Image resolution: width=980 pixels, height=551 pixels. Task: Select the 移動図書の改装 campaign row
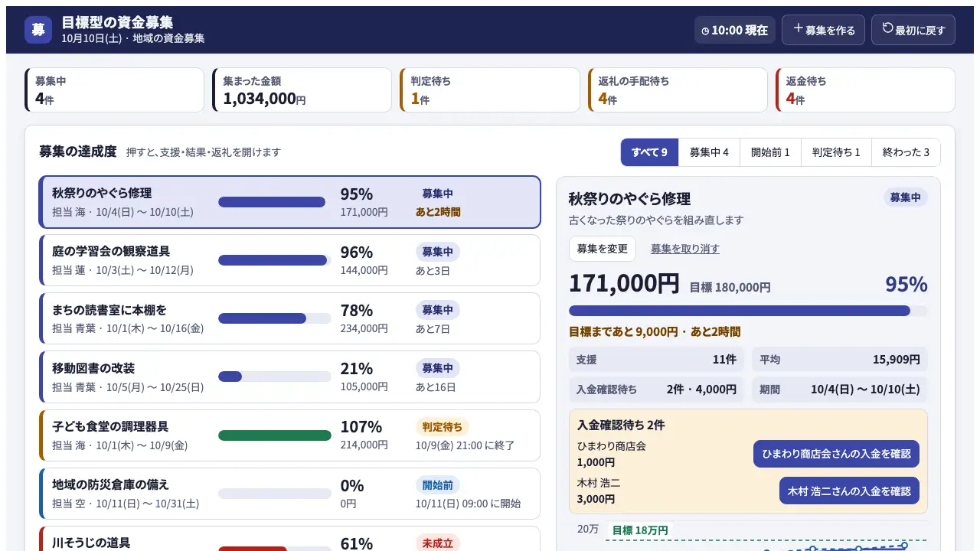point(290,377)
